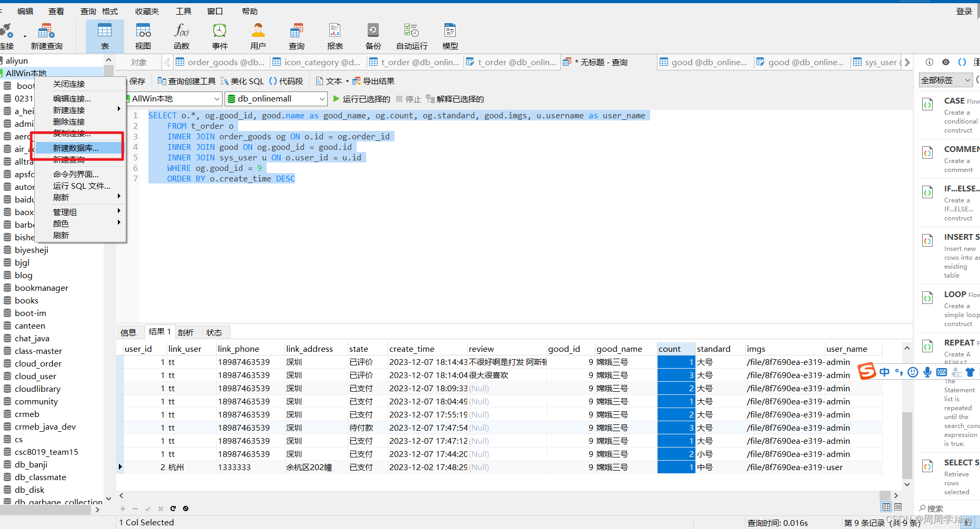
Task: Click the CASE snippet entry
Action: click(949, 115)
